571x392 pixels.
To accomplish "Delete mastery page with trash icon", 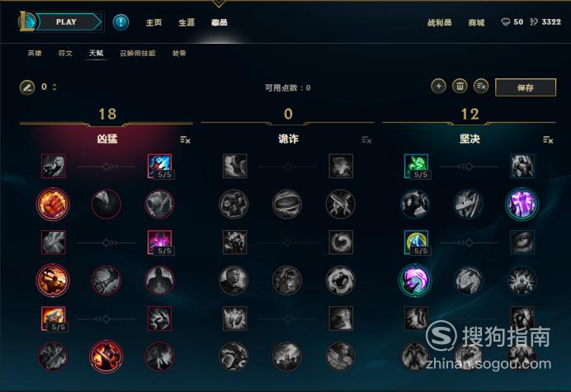I will (460, 87).
